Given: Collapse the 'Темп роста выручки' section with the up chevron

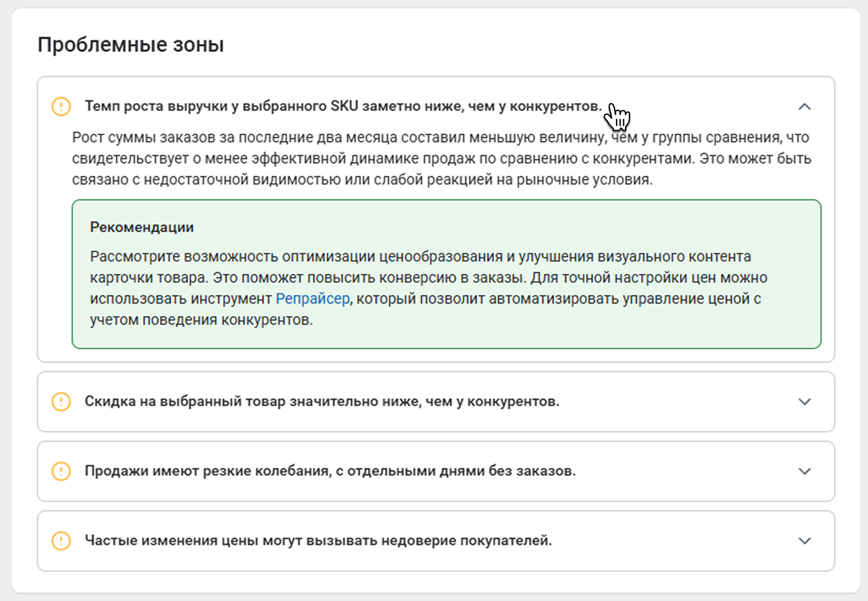Looking at the screenshot, I should 804,106.
